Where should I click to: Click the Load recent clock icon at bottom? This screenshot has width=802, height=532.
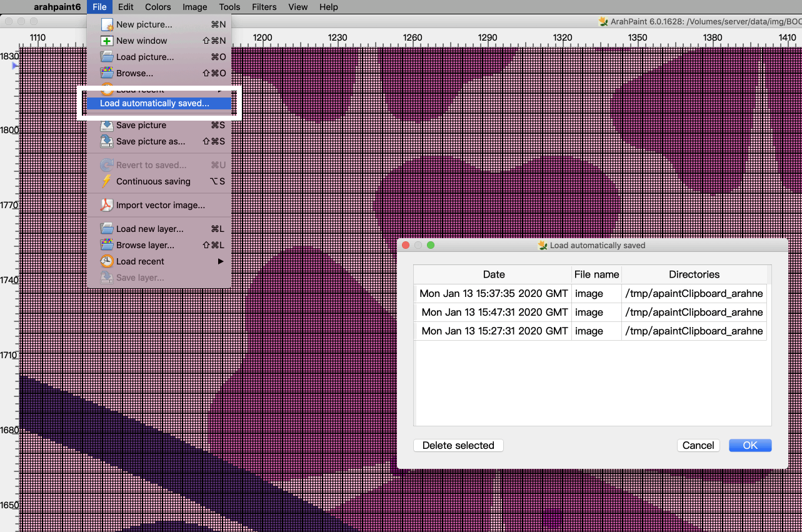[107, 261]
